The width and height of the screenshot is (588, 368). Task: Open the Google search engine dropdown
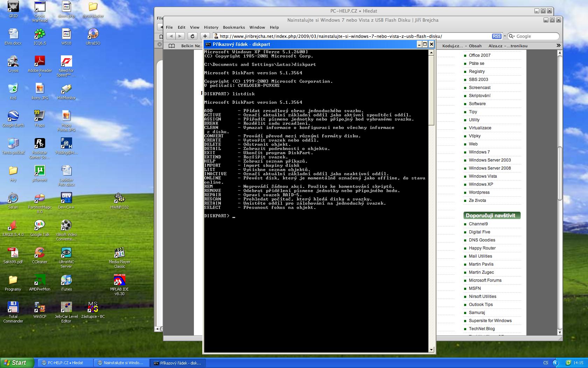click(512, 36)
